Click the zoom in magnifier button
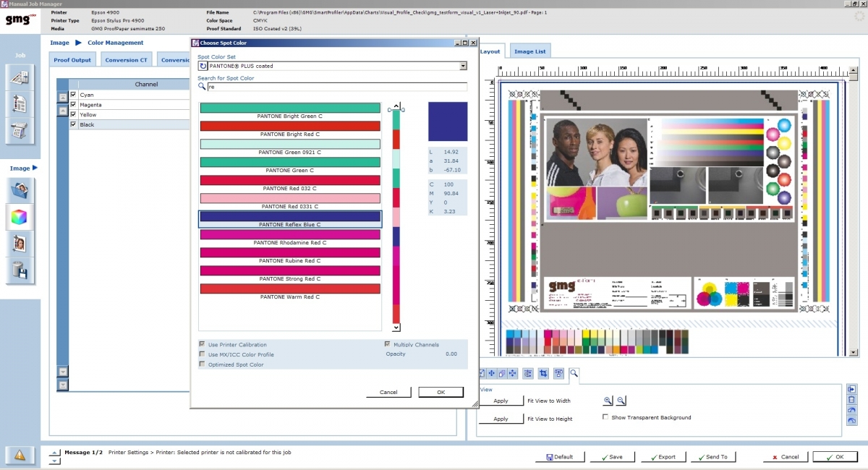The height and width of the screenshot is (470, 868). 608,401
